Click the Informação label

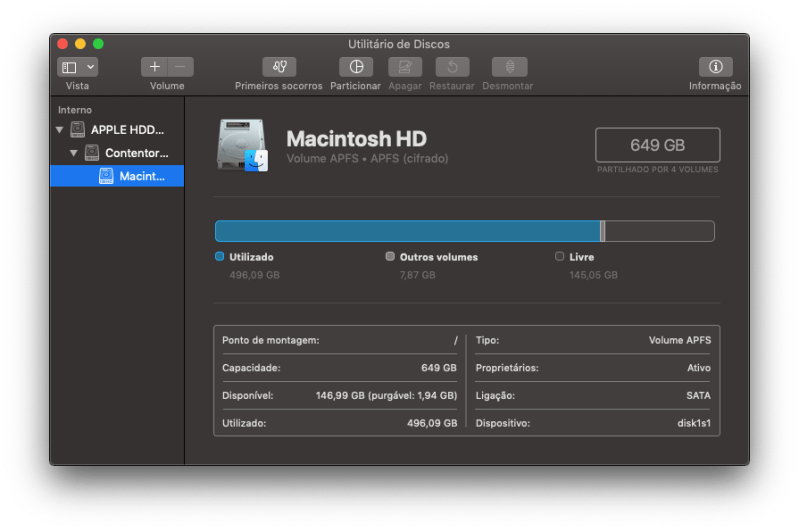[x=715, y=86]
